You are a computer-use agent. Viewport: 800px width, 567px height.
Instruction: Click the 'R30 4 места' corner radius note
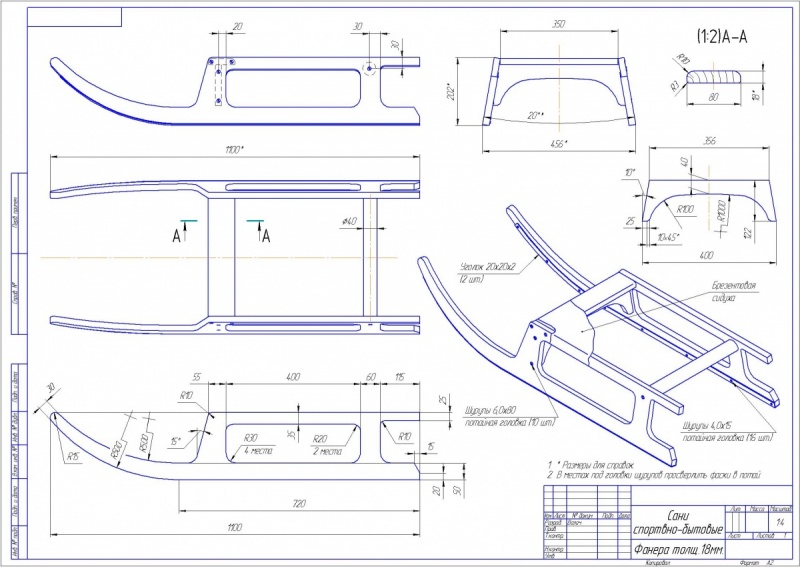coord(257,445)
